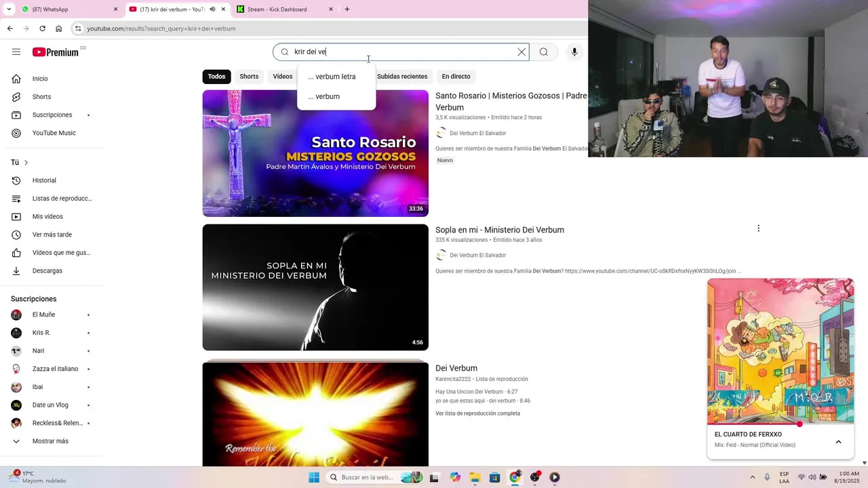Switch to the Kick Dashboard browser tab
This screenshot has width=868, height=488.
point(285,9)
